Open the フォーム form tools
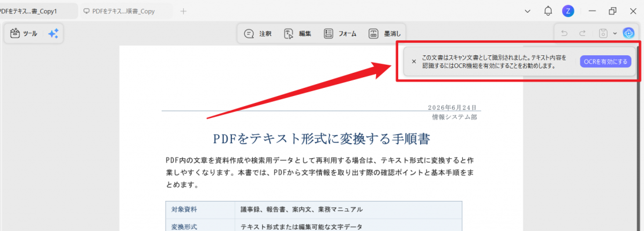 340,34
